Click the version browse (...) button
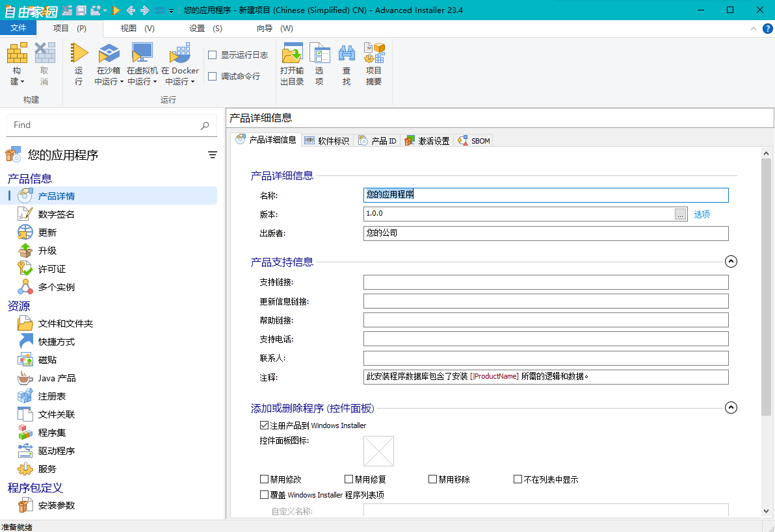This screenshot has height=532, width=775. coord(680,214)
